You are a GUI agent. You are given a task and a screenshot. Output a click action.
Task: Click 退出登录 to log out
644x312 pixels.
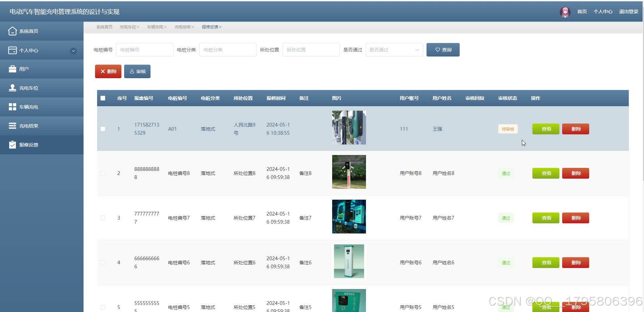point(628,12)
